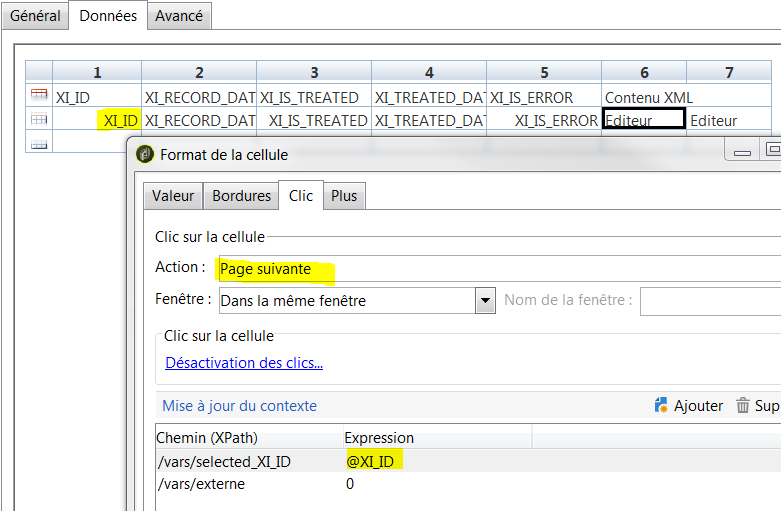Image resolution: width=781 pixels, height=511 pixels.
Task: Click the trash icon to delete the entry
Action: tap(743, 405)
